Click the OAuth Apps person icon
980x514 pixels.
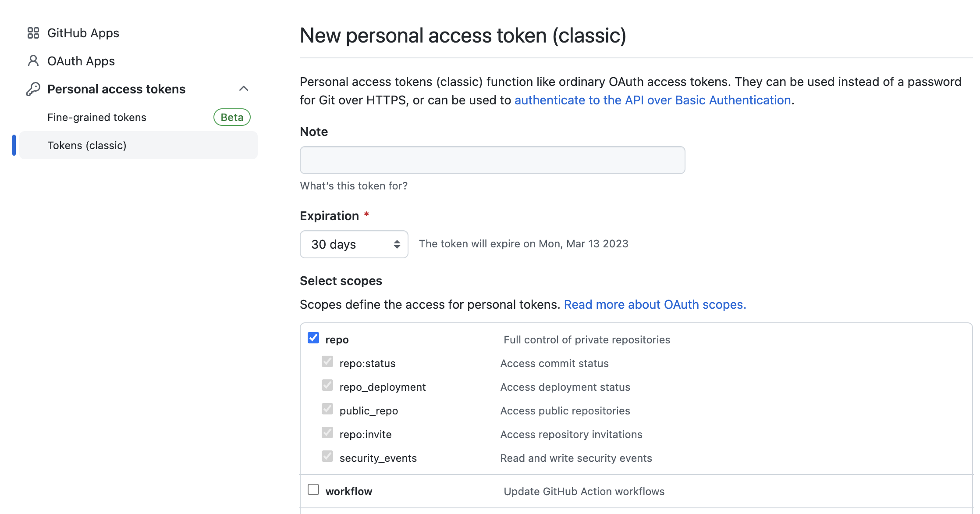[33, 61]
